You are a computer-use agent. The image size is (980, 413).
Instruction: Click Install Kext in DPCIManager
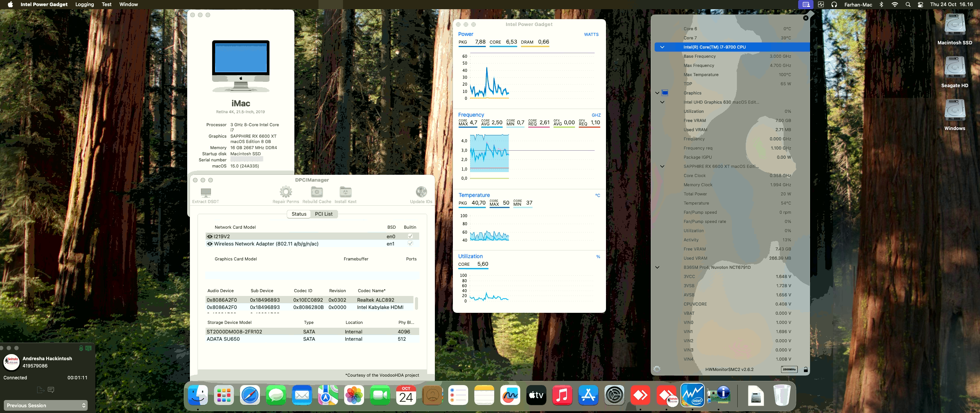[345, 193]
